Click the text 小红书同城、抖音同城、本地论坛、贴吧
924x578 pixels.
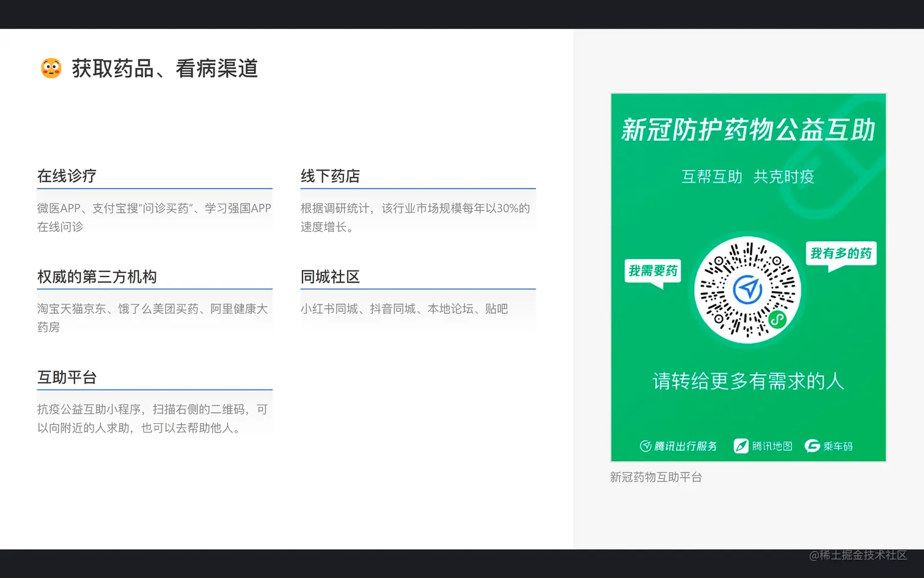coord(404,309)
